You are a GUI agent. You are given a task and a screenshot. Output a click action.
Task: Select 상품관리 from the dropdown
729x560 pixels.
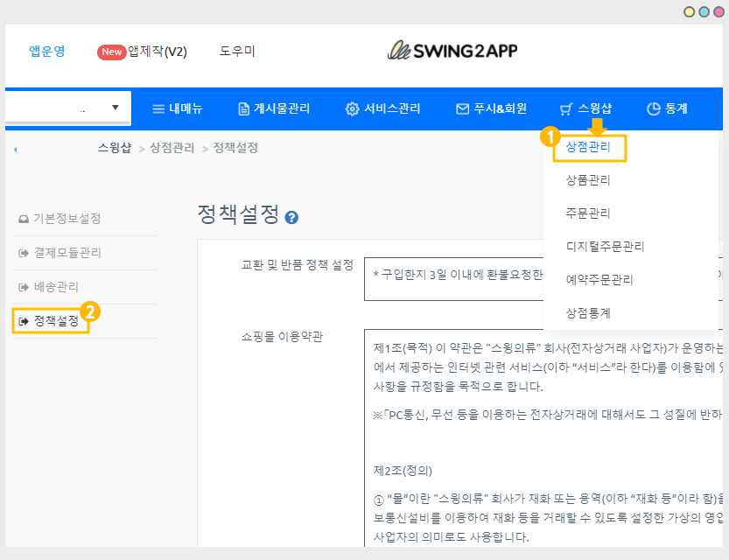click(588, 180)
